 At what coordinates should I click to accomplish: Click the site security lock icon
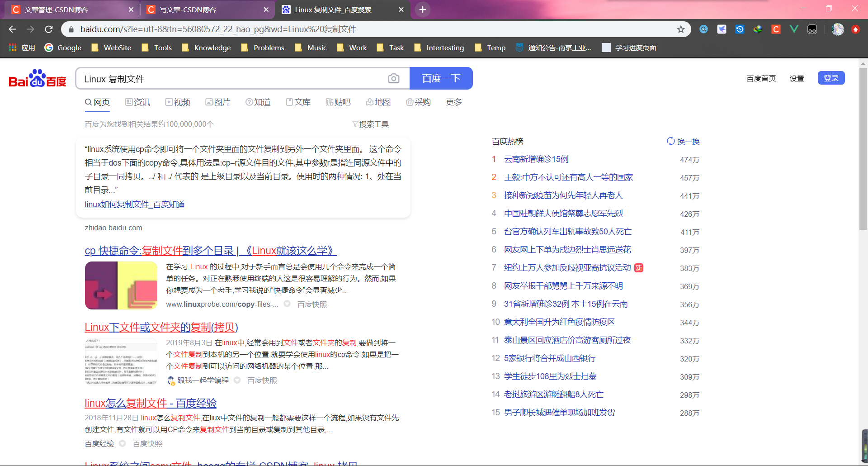point(71,29)
